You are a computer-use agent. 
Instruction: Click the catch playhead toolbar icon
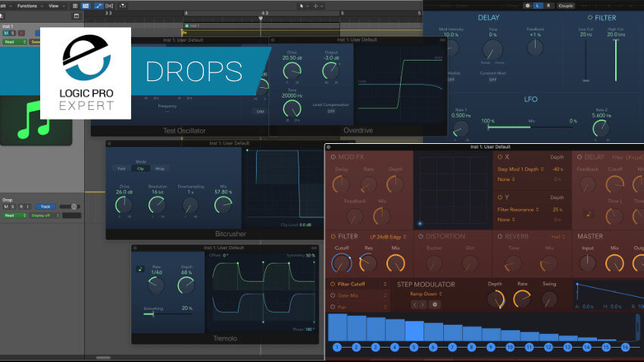point(123,6)
